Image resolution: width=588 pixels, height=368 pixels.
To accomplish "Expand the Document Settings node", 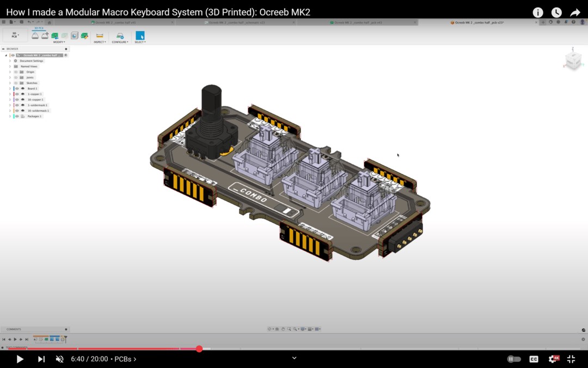I will point(10,61).
